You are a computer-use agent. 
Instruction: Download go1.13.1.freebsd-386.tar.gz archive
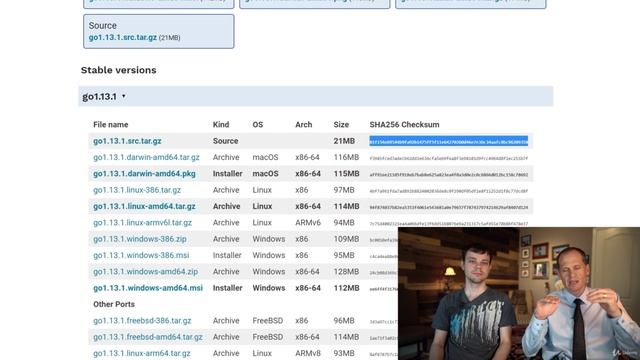pyautogui.click(x=142, y=320)
